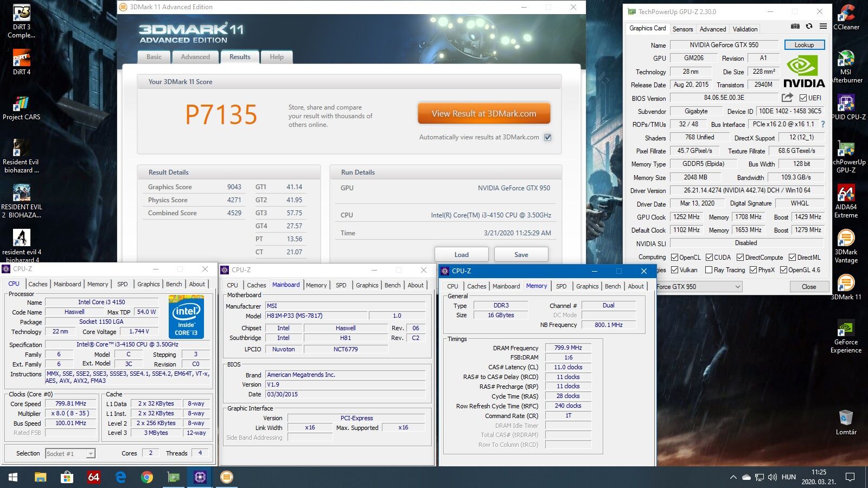Screen dimensions: 868x488
Task: Launch Microsoft Store from the taskbar
Action: 67,477
